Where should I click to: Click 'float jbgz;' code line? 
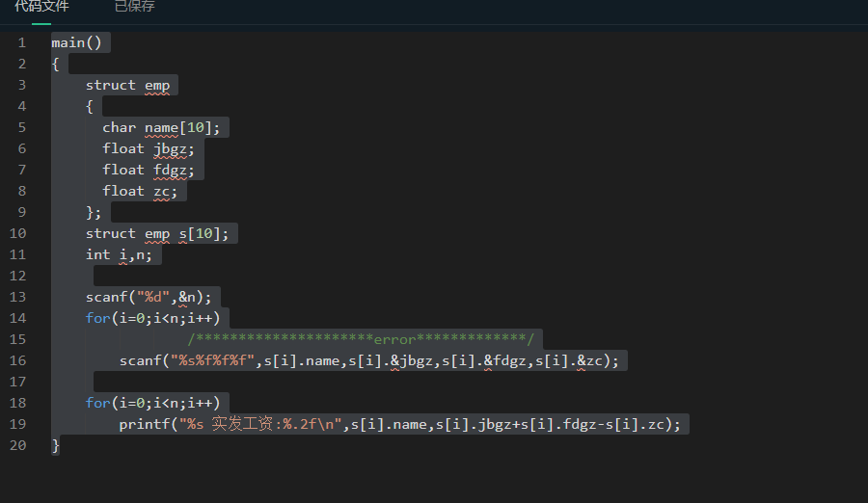(x=149, y=148)
